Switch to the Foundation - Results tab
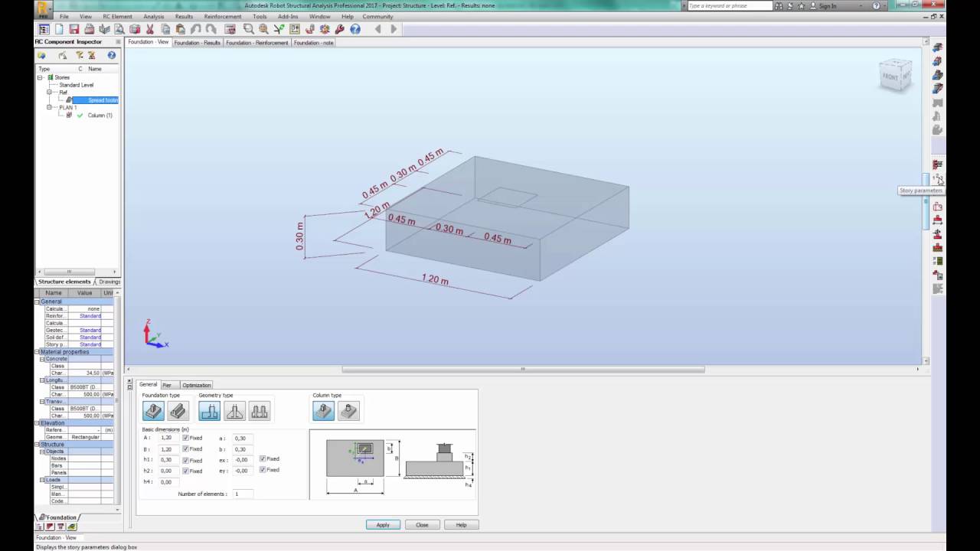This screenshot has height=551, width=980. click(x=197, y=43)
